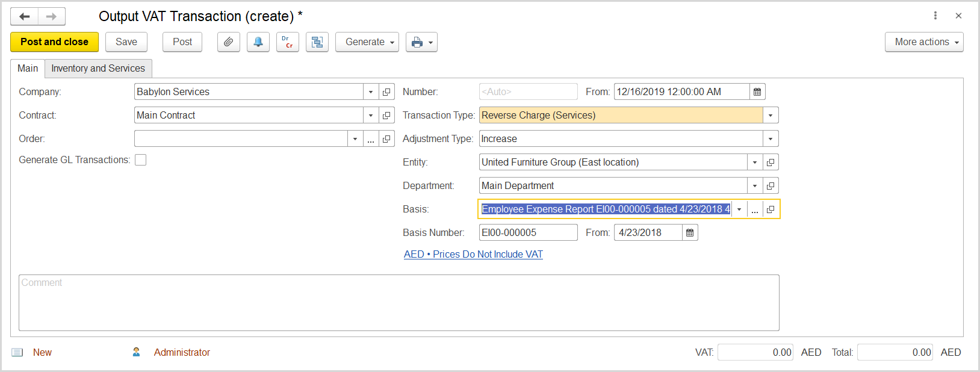Viewport: 980px width, 372px height.
Task: Click the Contract field with Main Contract
Action: point(249,116)
